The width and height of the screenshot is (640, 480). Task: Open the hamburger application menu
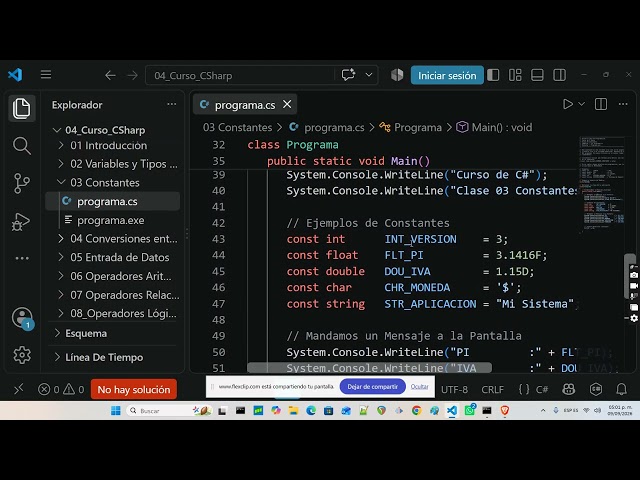[x=46, y=75]
